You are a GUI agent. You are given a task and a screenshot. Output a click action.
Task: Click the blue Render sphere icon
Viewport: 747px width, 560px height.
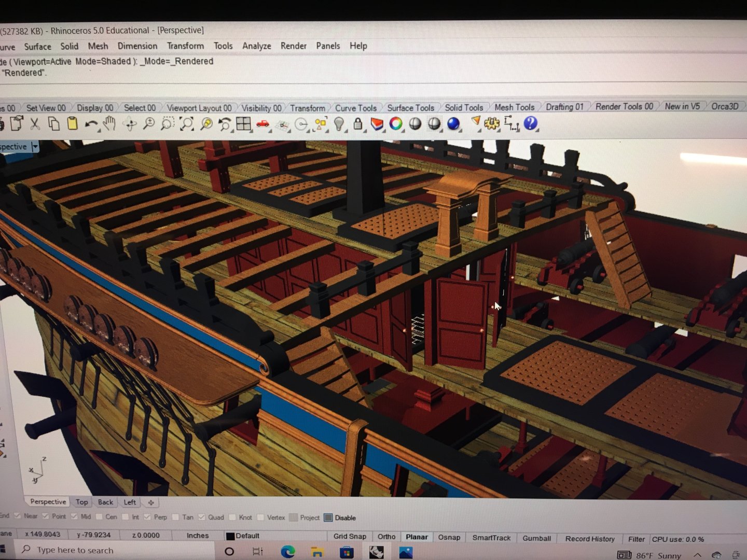pyautogui.click(x=453, y=123)
